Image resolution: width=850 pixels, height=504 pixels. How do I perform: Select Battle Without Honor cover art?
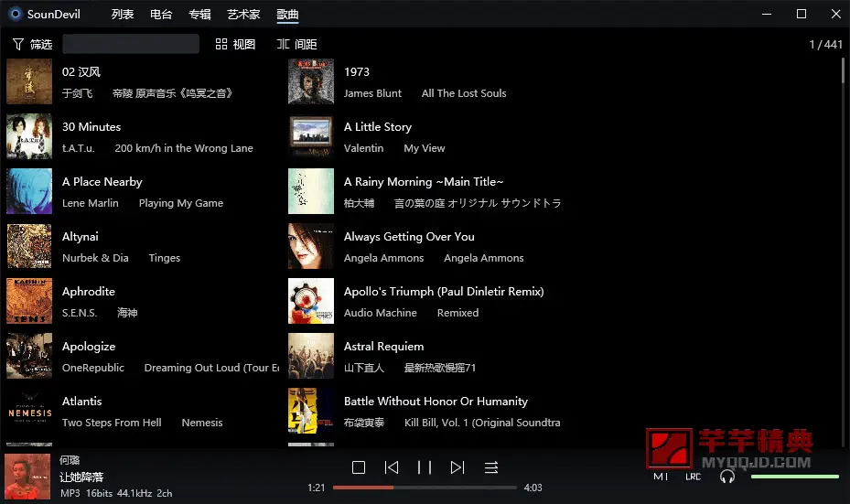click(x=311, y=411)
